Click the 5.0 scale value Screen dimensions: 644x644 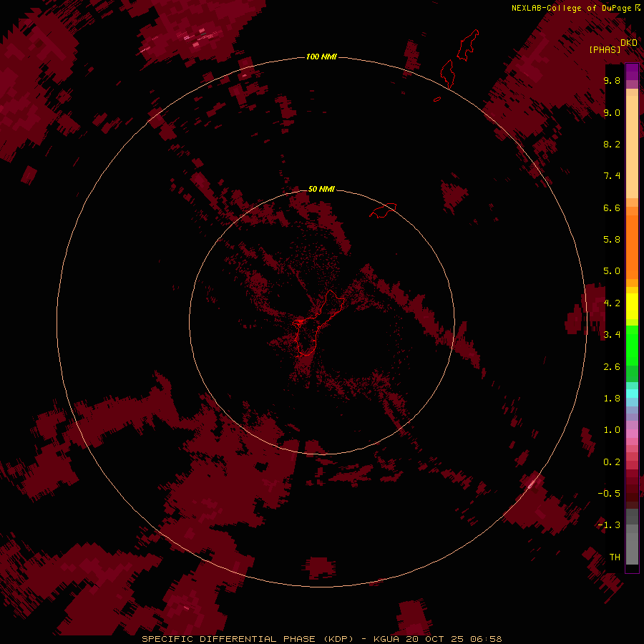click(612, 271)
